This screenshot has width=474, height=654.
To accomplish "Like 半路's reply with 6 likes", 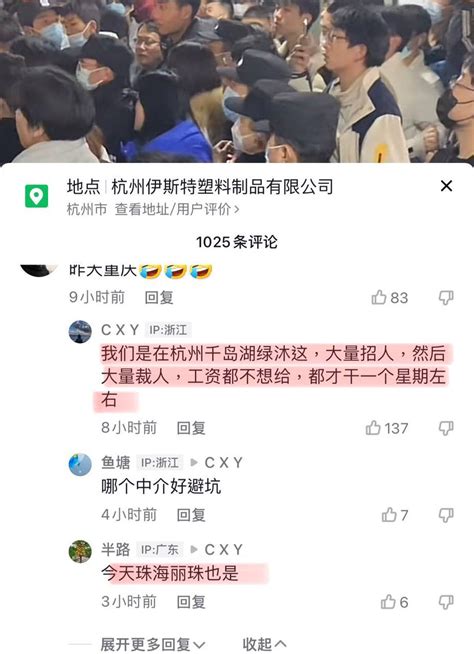I will coord(388,602).
